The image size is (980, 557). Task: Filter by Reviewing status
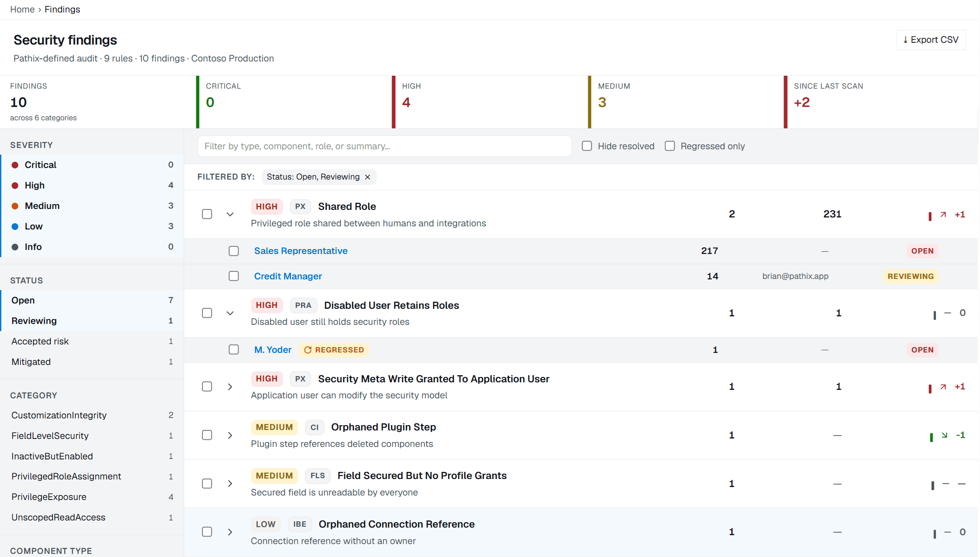click(92, 321)
